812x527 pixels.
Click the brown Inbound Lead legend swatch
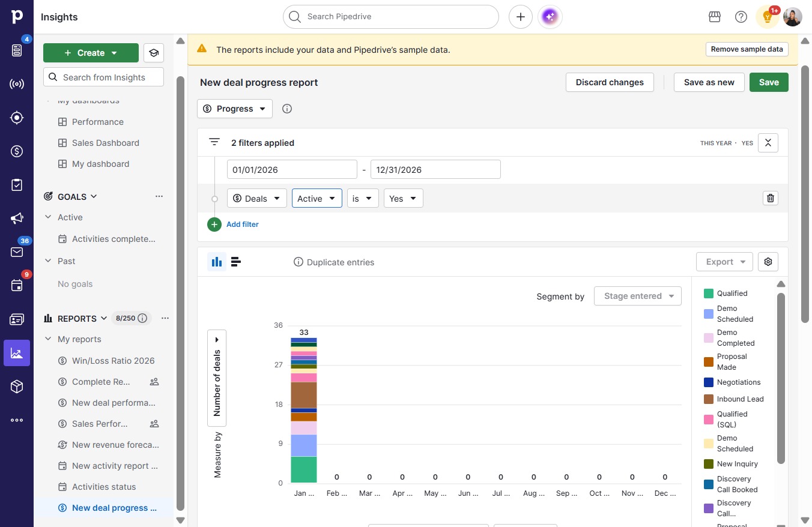[709, 399]
